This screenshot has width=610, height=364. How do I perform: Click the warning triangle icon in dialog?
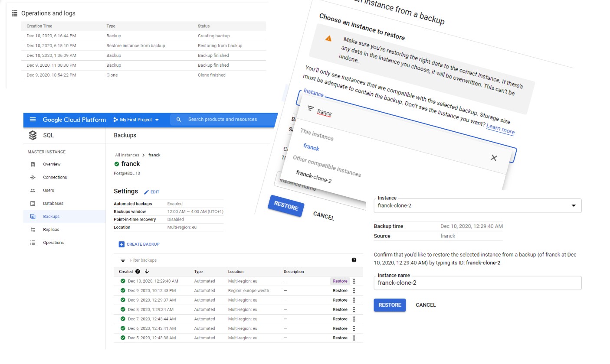pos(328,39)
